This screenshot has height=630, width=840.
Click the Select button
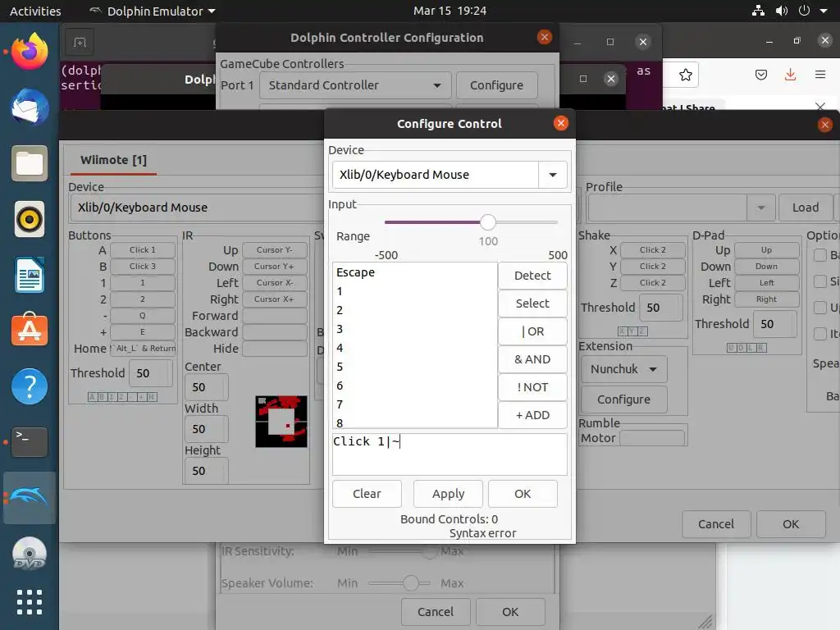pos(532,304)
